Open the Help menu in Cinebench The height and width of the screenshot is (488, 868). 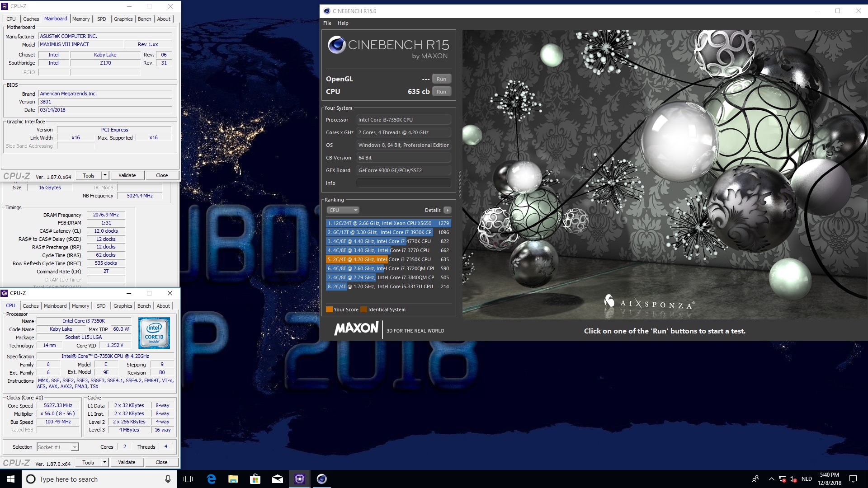click(x=343, y=23)
